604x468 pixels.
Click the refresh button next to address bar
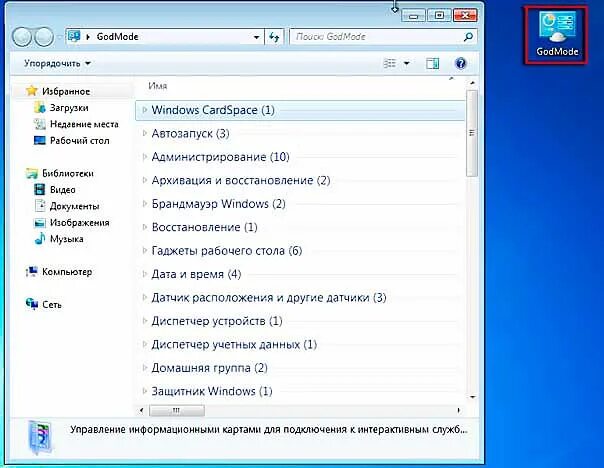274,37
